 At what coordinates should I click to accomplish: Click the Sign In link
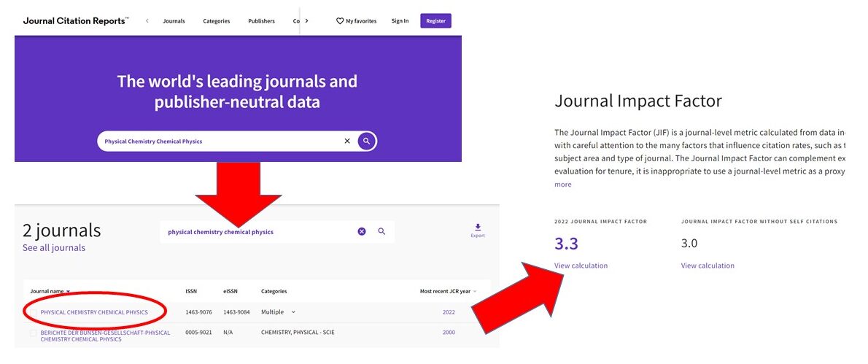pyautogui.click(x=400, y=21)
